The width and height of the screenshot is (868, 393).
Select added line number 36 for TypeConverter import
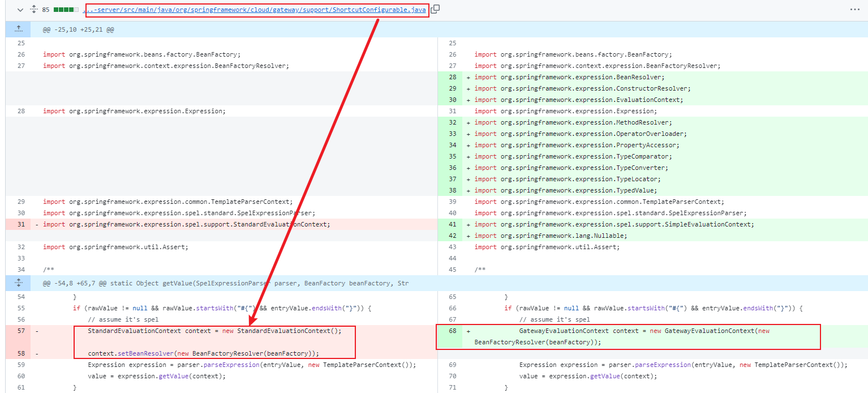452,168
